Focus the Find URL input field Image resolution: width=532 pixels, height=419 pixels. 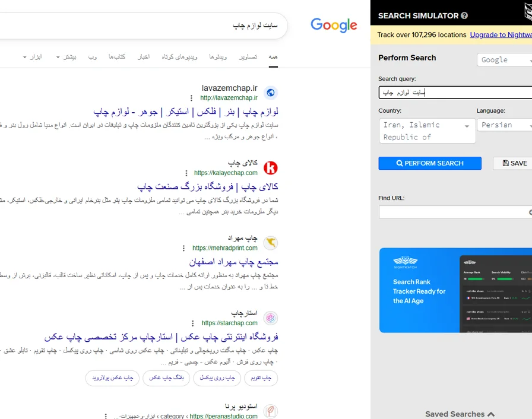point(455,212)
